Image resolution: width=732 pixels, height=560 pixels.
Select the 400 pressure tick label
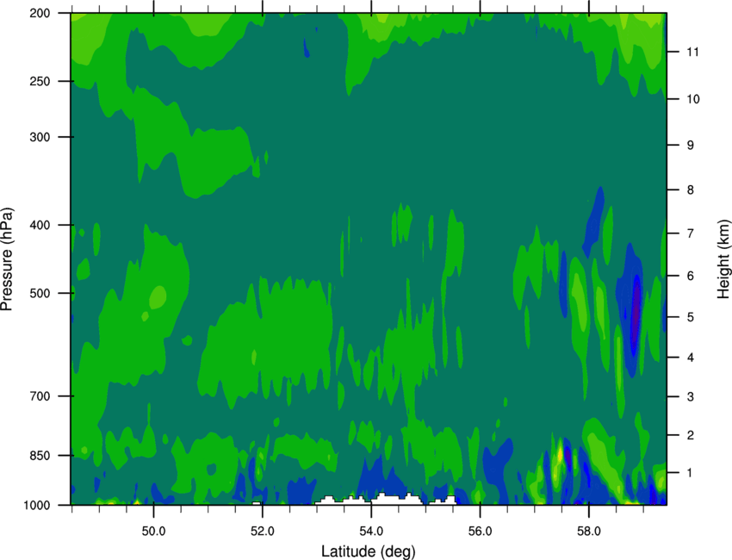[x=40, y=225]
